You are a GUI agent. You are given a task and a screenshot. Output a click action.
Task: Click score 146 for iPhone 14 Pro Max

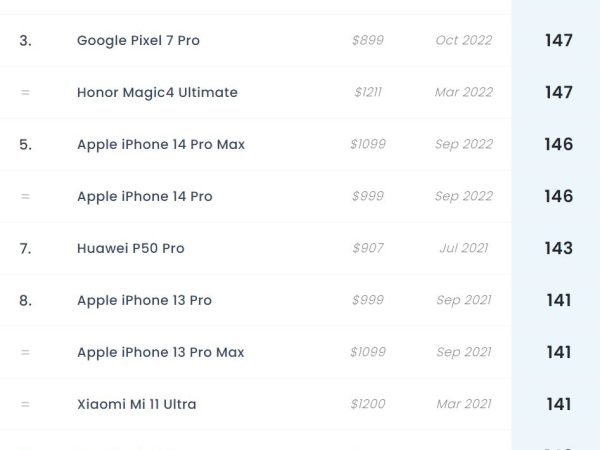click(x=558, y=144)
